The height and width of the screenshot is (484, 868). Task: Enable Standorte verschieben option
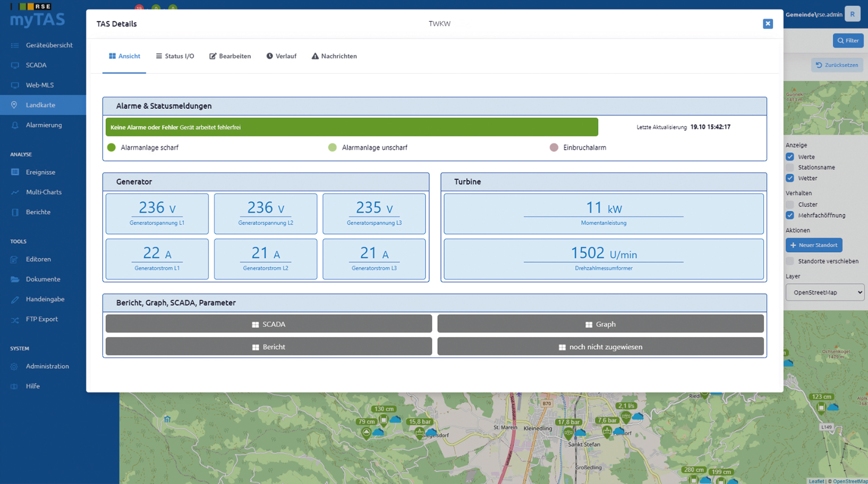pyautogui.click(x=790, y=261)
